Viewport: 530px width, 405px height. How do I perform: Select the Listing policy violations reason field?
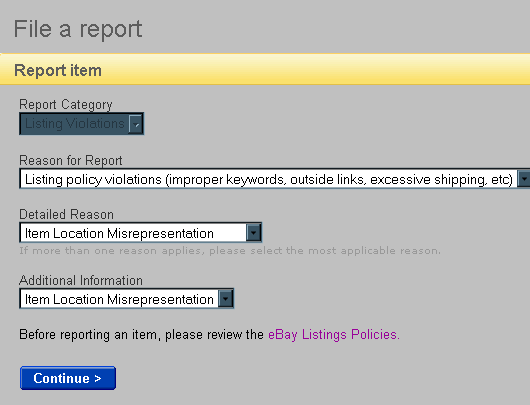tap(274, 179)
